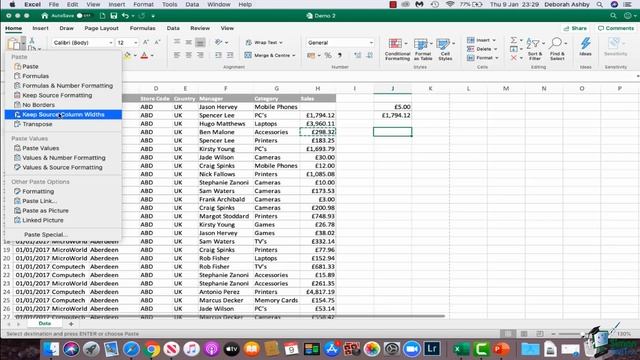Click the Increase Indent icon
640x360 pixels.
(x=230, y=55)
